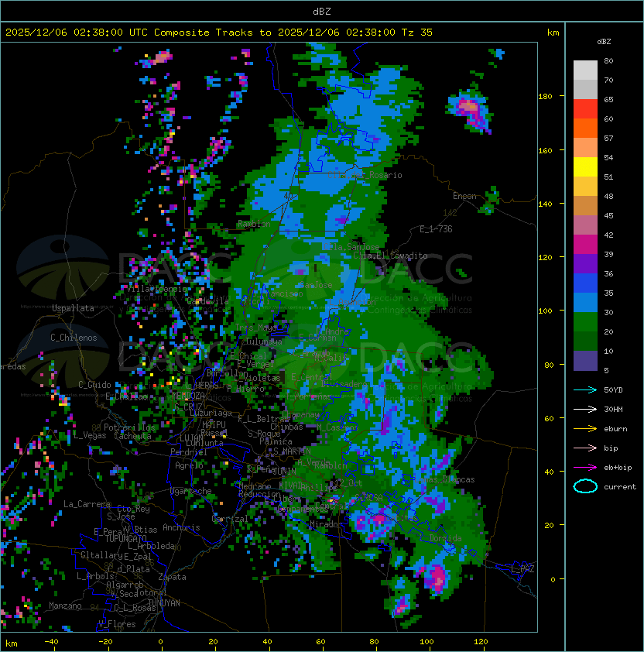Click the '100' tick on the vertical km axis
The width and height of the screenshot is (644, 652).
point(545,311)
